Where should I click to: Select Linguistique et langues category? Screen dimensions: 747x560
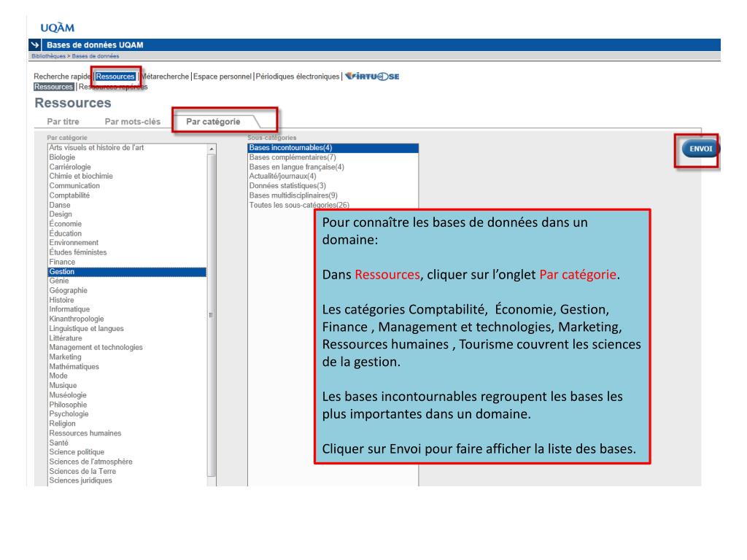pyautogui.click(x=127, y=329)
